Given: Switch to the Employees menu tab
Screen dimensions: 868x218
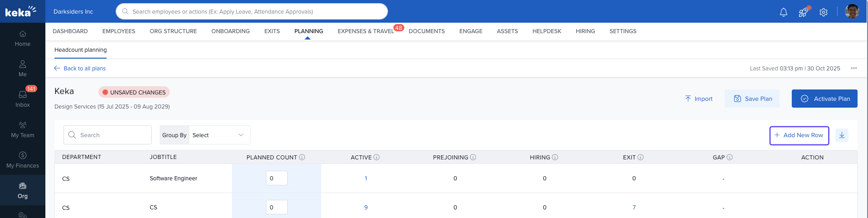Looking at the screenshot, I should pos(118,31).
